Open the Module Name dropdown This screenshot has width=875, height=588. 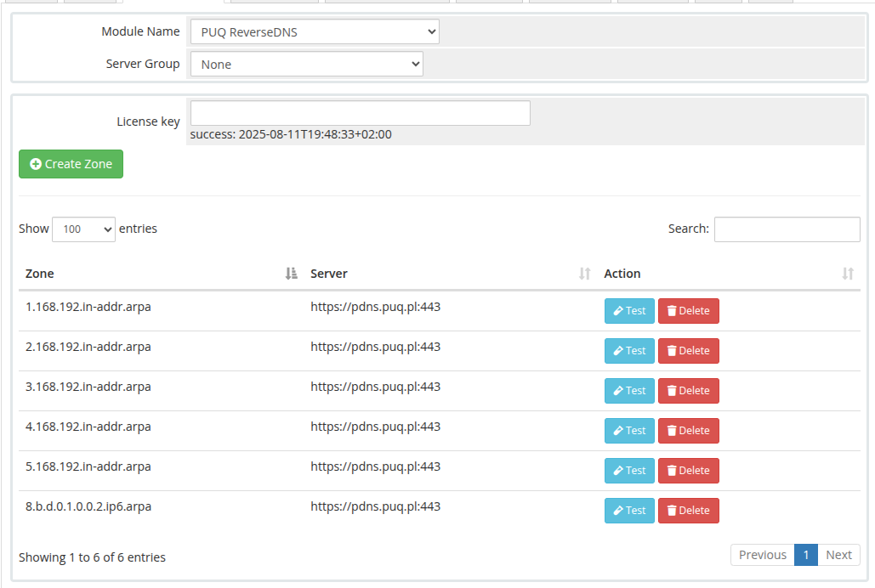pos(315,31)
